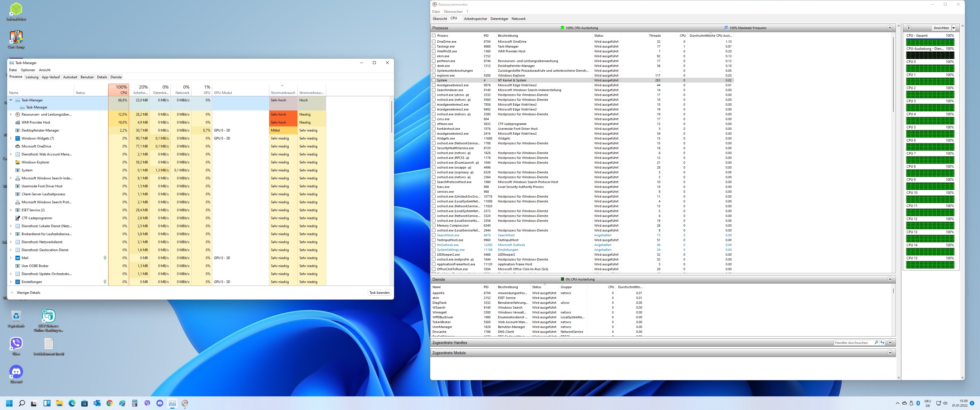This screenshot has height=410, width=980.
Task: Open the Leistung tab in Task-Manager
Action: (x=32, y=77)
